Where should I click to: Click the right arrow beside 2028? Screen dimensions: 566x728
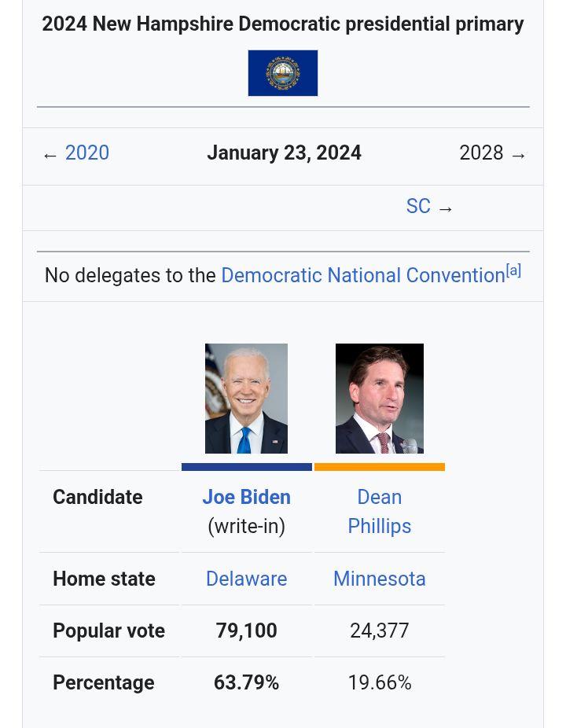point(518,156)
